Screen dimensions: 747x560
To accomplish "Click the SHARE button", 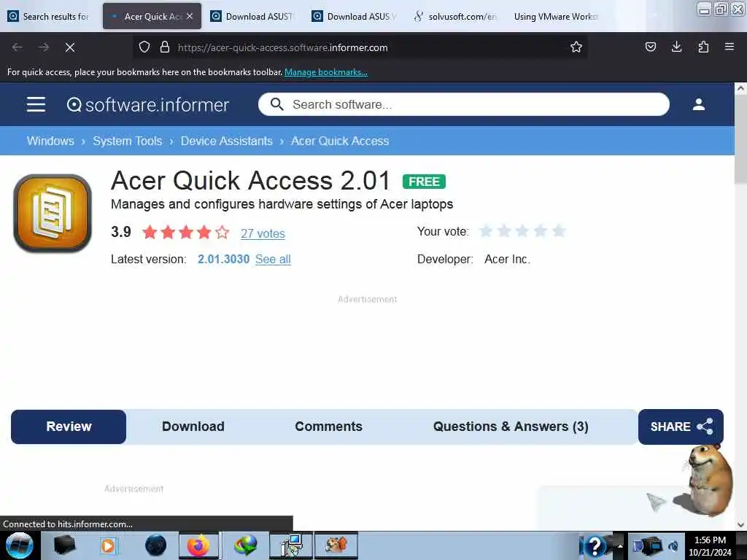I will coord(681,427).
